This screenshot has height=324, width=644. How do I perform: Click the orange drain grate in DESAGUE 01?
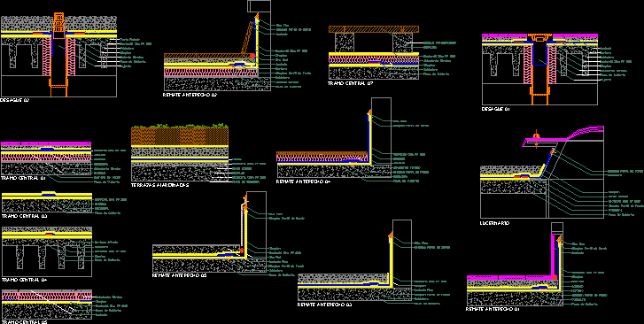[539, 38]
